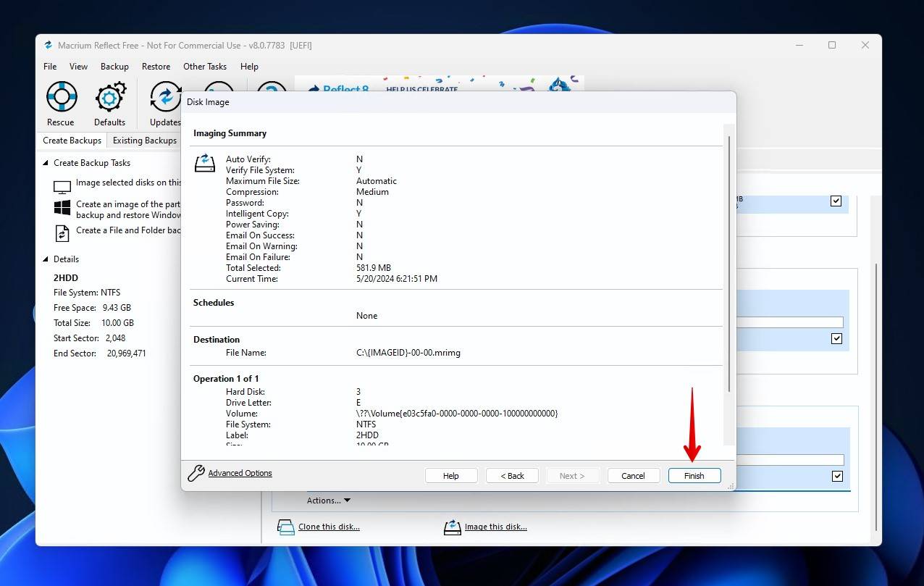This screenshot has height=586, width=924.
Task: Select 'Image selected disks on this' task
Action: (128, 183)
